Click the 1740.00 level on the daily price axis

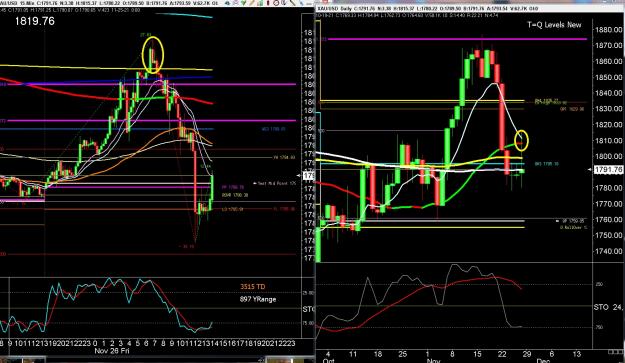pyautogui.click(x=608, y=251)
